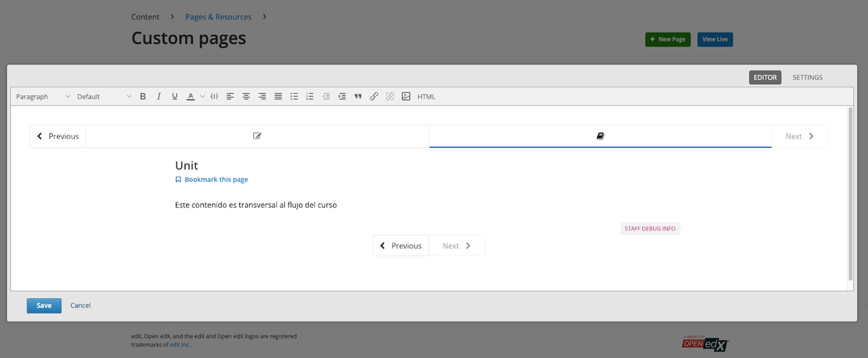Switch to HTML source view
868x358 pixels.
(x=427, y=96)
